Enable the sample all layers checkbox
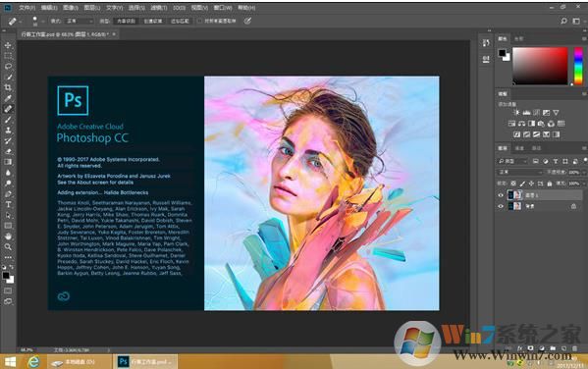This screenshot has width=588, height=369. pos(200,21)
